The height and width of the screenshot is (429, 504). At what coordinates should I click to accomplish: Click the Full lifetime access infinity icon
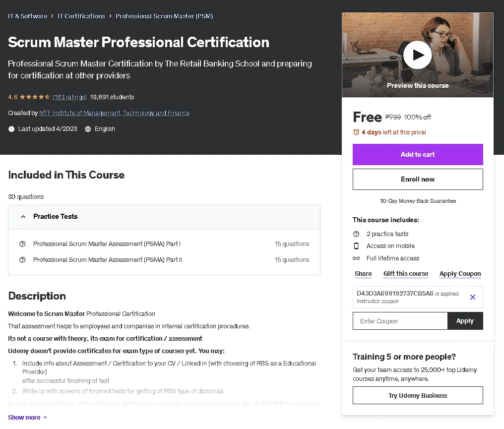[x=356, y=258]
